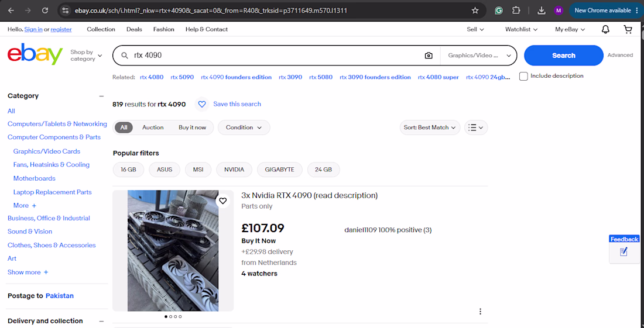Open the Condition filter dropdown
Image resolution: width=644 pixels, height=328 pixels.
pyautogui.click(x=244, y=127)
